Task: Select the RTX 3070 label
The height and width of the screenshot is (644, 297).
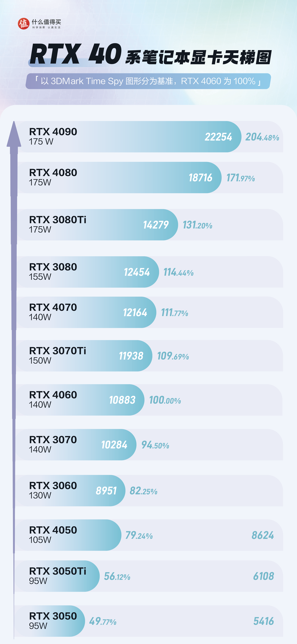Action: coord(53,440)
